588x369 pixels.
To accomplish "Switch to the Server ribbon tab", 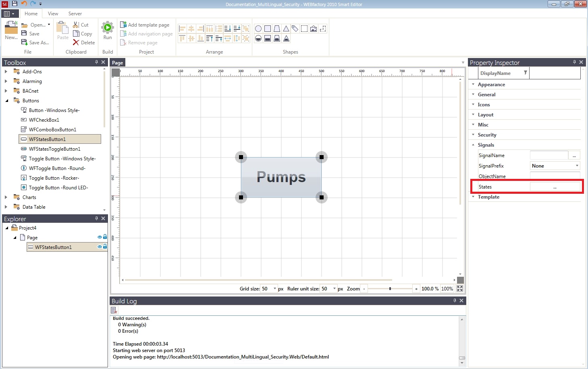I will click(75, 13).
